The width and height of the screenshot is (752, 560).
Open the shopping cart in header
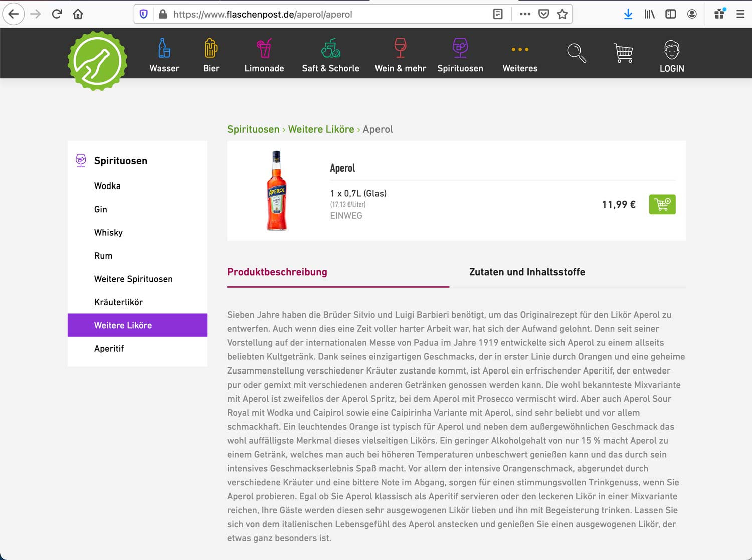(x=623, y=53)
